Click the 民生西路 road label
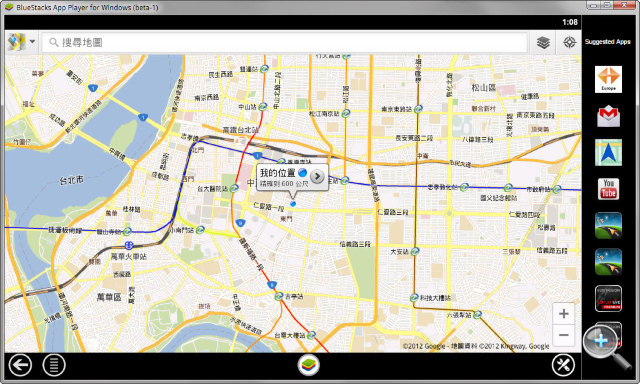The height and width of the screenshot is (384, 640). tap(220, 74)
